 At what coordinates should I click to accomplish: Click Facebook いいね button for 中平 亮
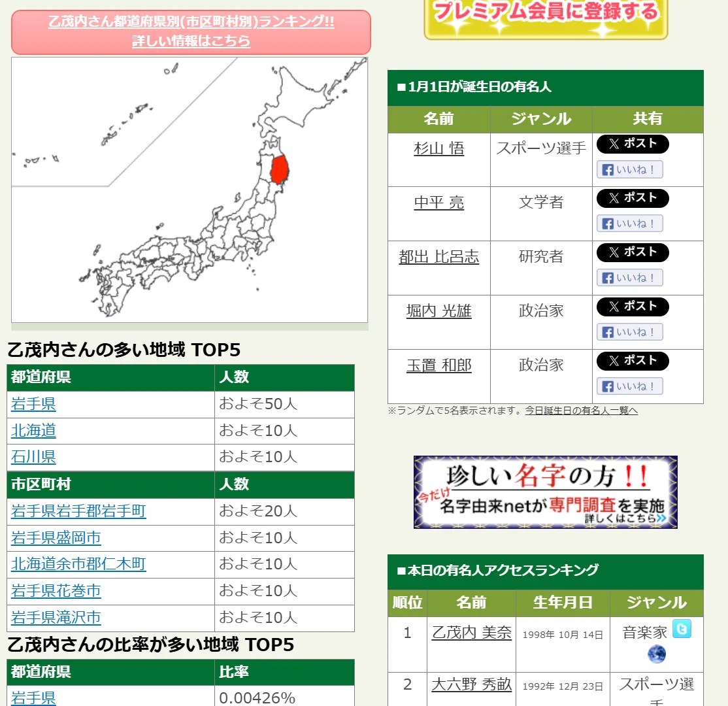click(629, 224)
